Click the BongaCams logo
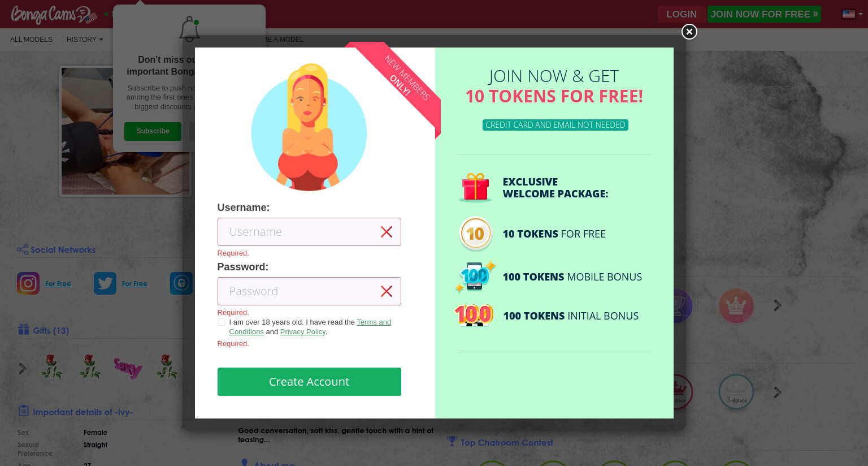This screenshot has height=466, width=868. pyautogui.click(x=54, y=14)
